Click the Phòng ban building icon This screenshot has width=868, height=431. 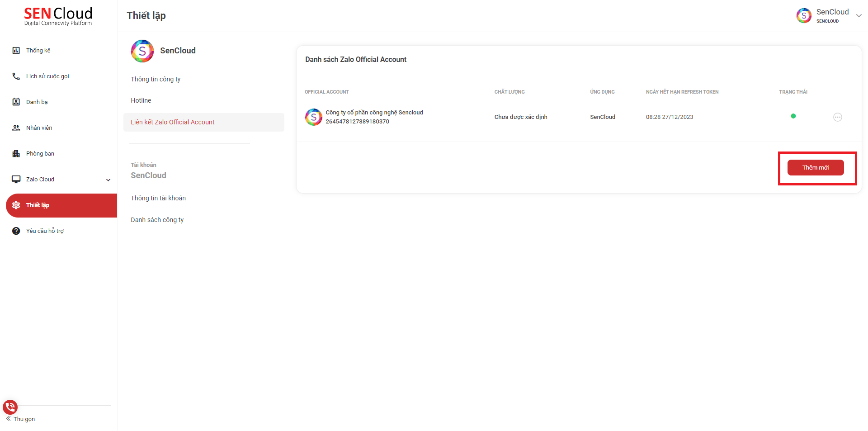coord(16,154)
